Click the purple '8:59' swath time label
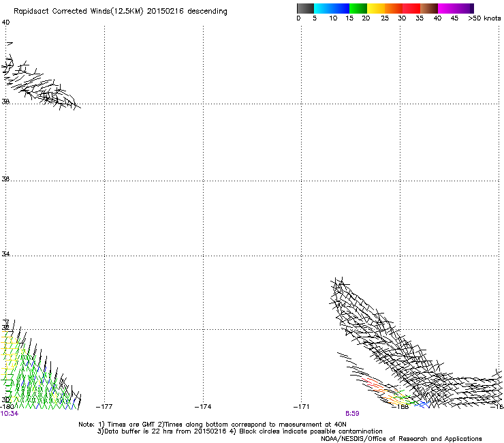Viewport: 504px width, 443px height. coord(352,414)
